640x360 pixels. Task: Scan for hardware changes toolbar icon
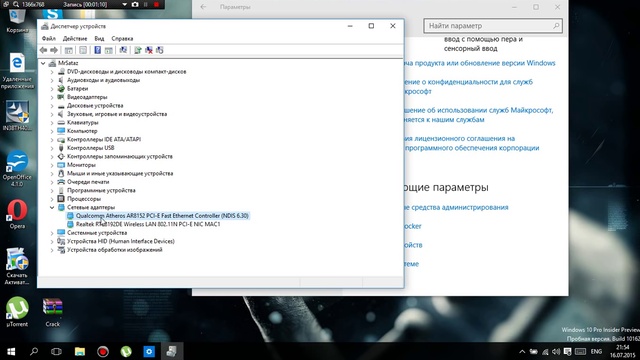(x=123, y=50)
